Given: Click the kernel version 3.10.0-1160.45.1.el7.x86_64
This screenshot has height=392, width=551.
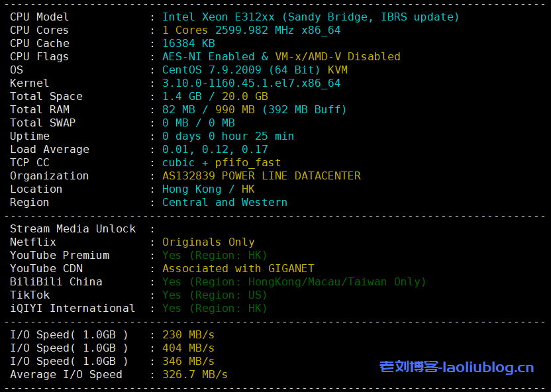Looking at the screenshot, I should [251, 83].
